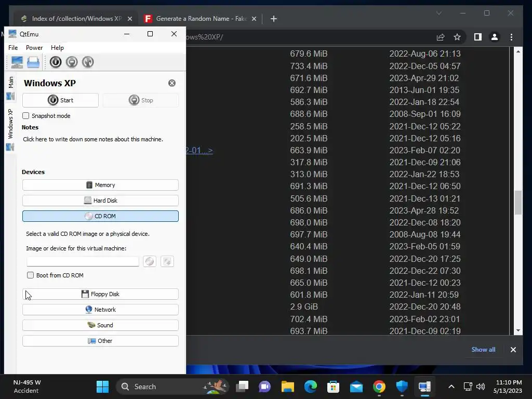The height and width of the screenshot is (399, 532).
Task: Click the restart toolbar icon in QtEmu
Action: 88,62
